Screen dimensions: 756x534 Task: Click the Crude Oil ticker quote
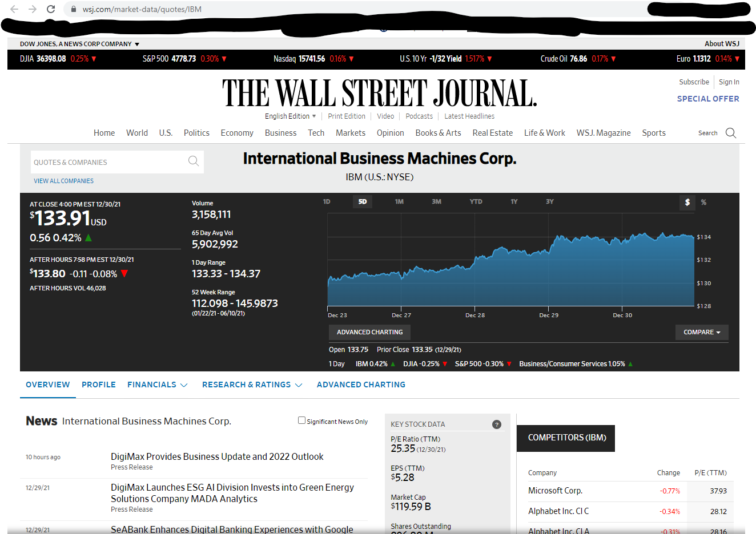click(578, 59)
